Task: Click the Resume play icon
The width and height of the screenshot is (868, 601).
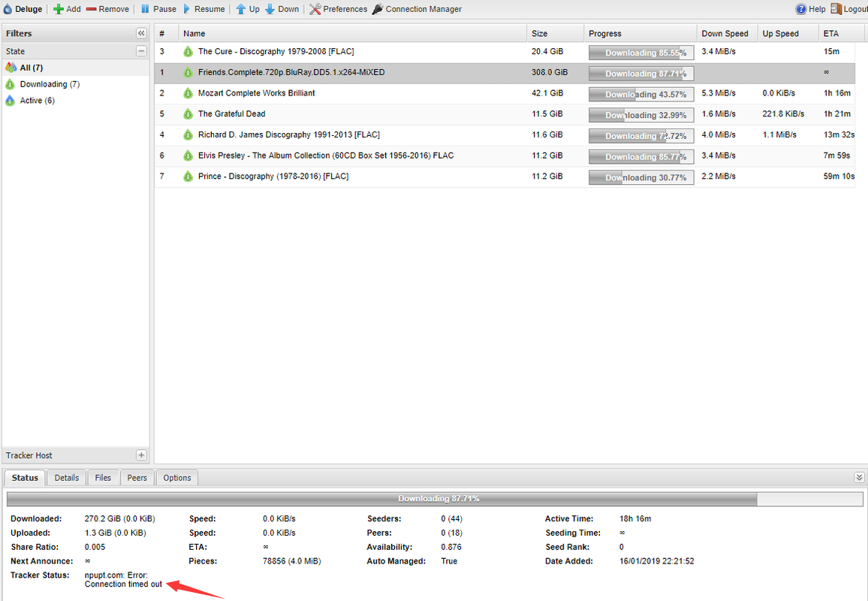Action: [x=187, y=9]
